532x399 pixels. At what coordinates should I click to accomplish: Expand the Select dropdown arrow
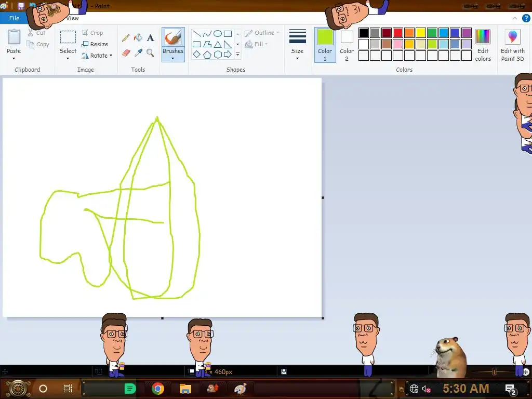coord(68,59)
